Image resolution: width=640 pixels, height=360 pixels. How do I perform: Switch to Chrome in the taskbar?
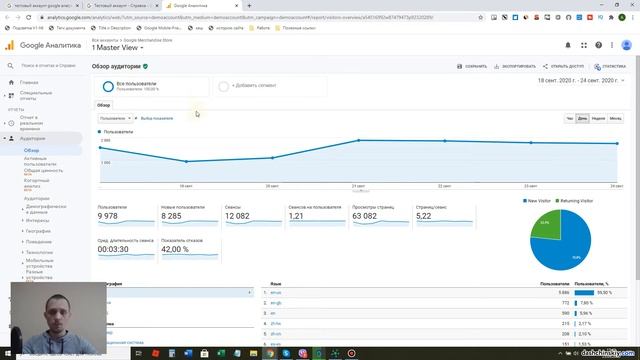pos(270,353)
